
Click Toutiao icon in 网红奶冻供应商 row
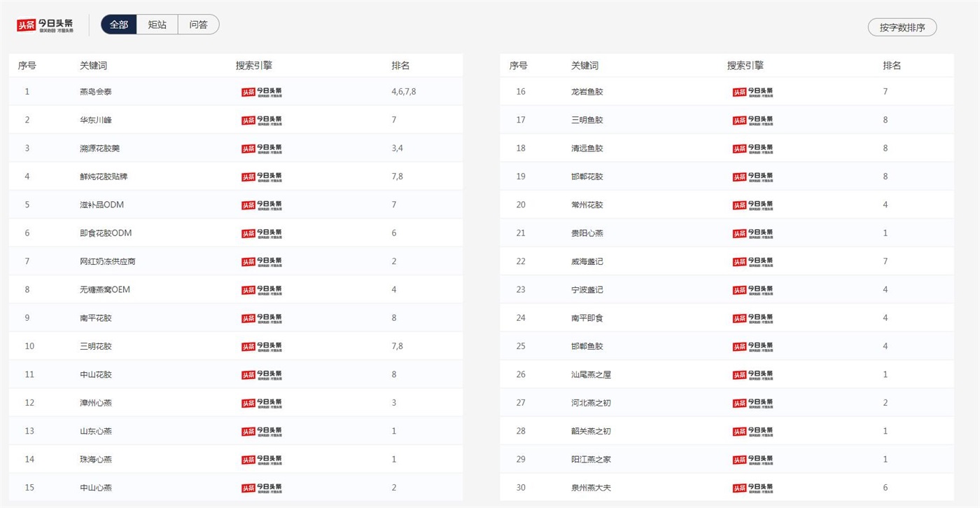click(x=261, y=261)
